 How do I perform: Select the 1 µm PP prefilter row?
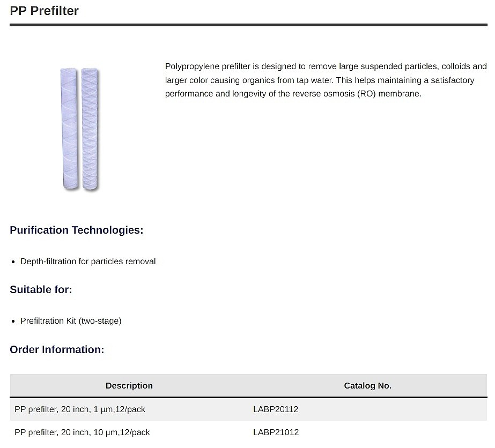tap(248, 409)
